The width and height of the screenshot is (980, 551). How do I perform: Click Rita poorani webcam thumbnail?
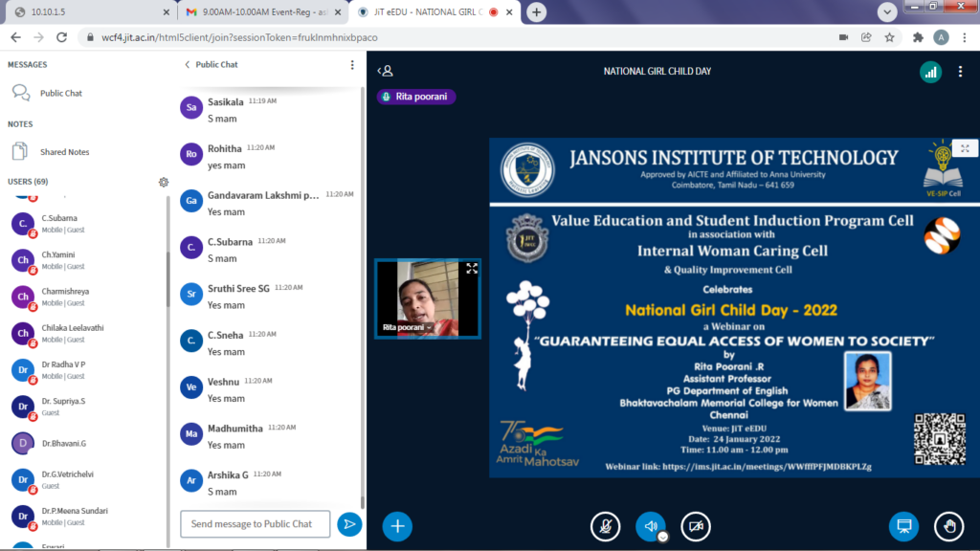pos(428,298)
